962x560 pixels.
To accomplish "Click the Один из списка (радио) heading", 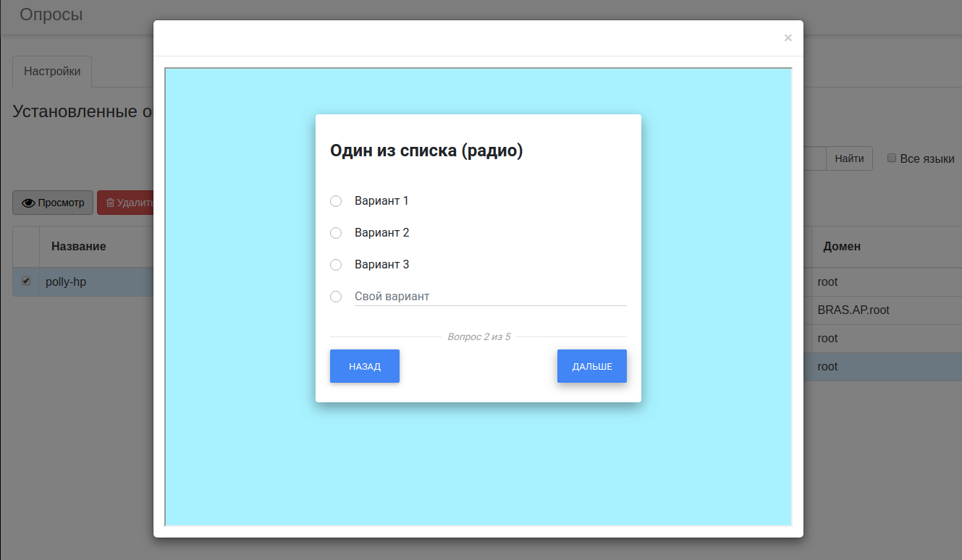I will coord(426,150).
